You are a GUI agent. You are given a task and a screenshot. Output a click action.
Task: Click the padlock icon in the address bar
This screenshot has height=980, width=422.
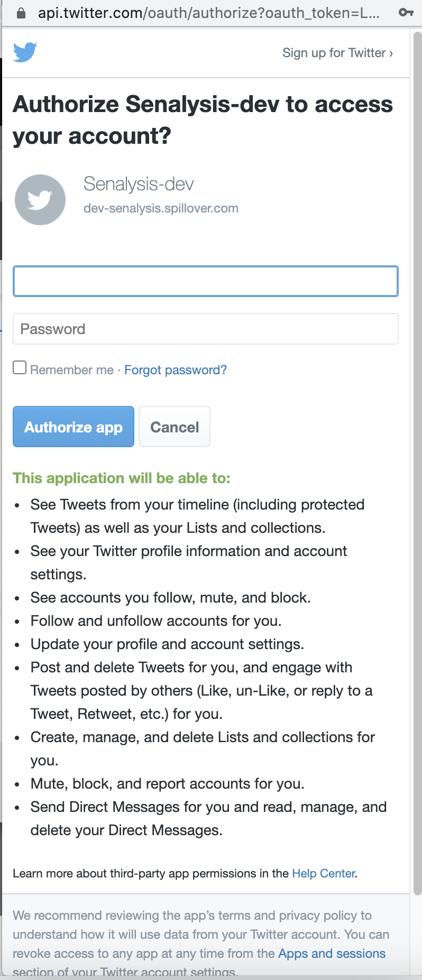click(21, 13)
